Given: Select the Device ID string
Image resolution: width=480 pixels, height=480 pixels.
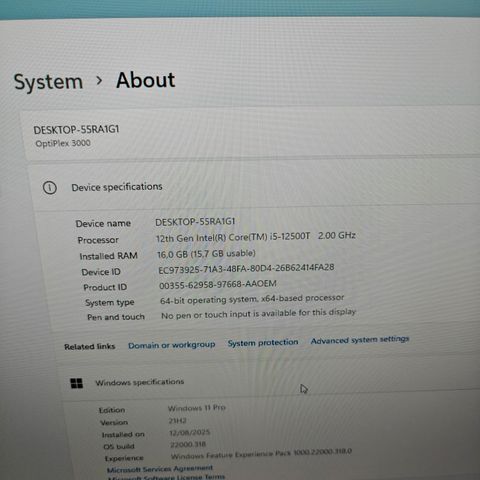Looking at the screenshot, I should pyautogui.click(x=246, y=269).
